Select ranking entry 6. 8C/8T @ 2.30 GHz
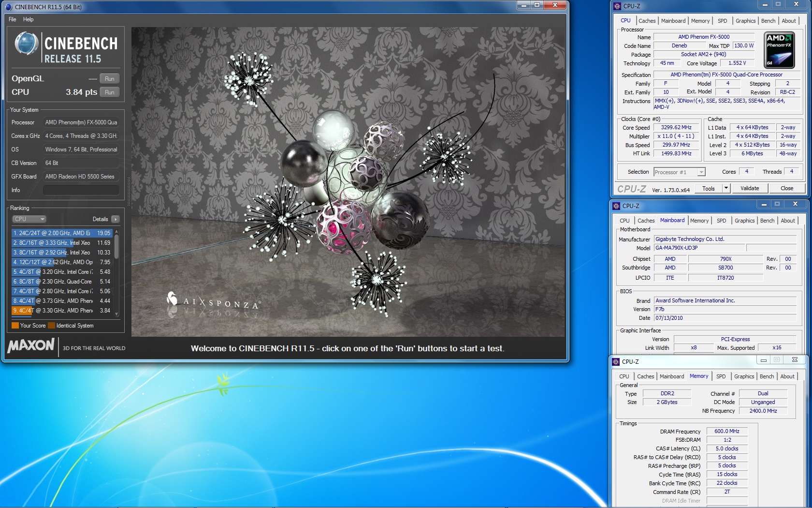Viewport: 812px width, 508px height. (62, 282)
